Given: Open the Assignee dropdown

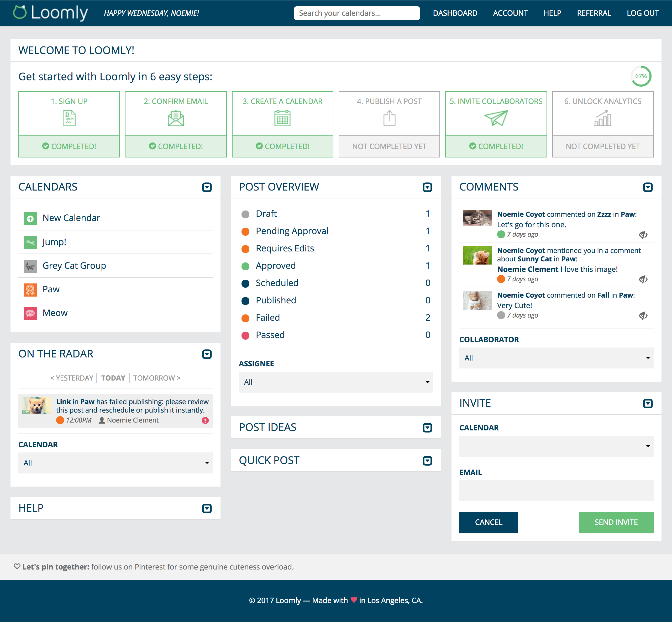Looking at the screenshot, I should click(335, 382).
